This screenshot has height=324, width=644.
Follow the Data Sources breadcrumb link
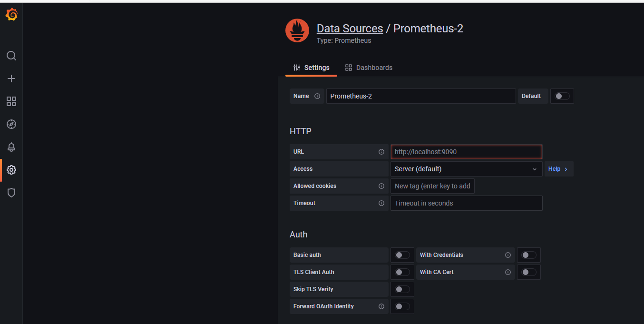click(350, 29)
